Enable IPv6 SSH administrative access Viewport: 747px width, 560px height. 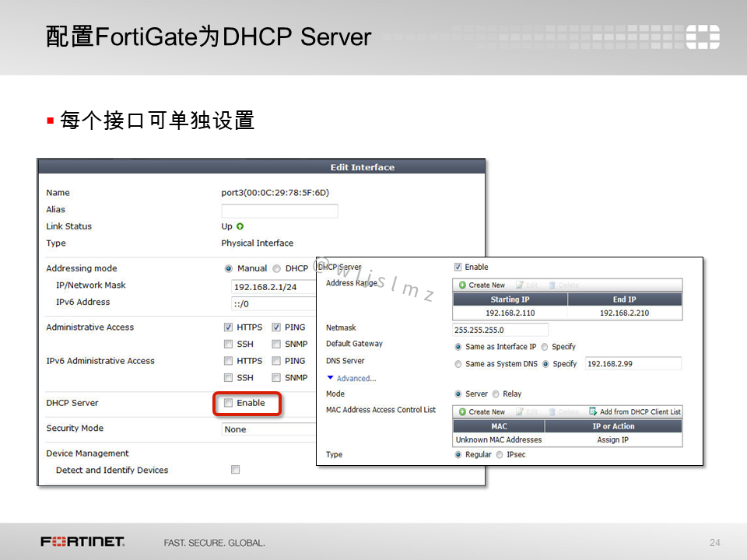(x=229, y=378)
